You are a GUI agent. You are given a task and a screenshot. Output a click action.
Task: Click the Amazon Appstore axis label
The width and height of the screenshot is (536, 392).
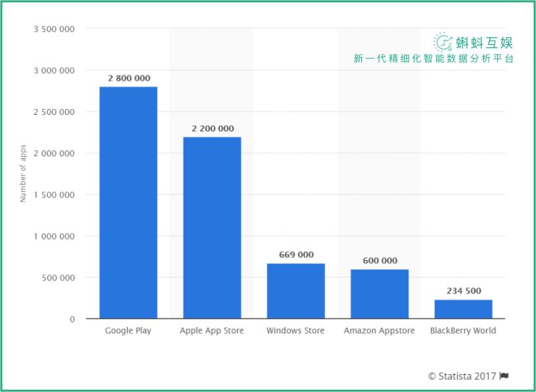click(x=379, y=331)
